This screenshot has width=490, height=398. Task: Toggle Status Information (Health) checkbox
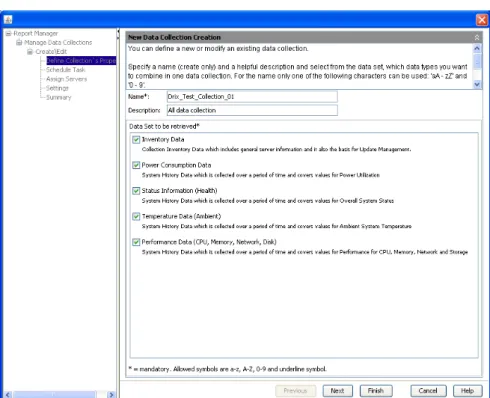(136, 191)
